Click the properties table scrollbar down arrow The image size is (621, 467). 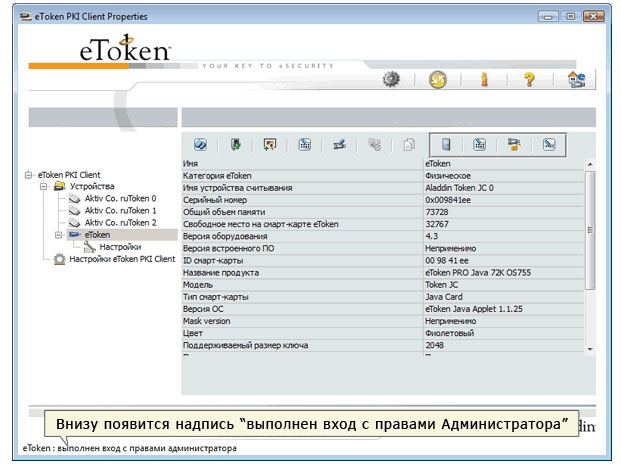pos(589,348)
